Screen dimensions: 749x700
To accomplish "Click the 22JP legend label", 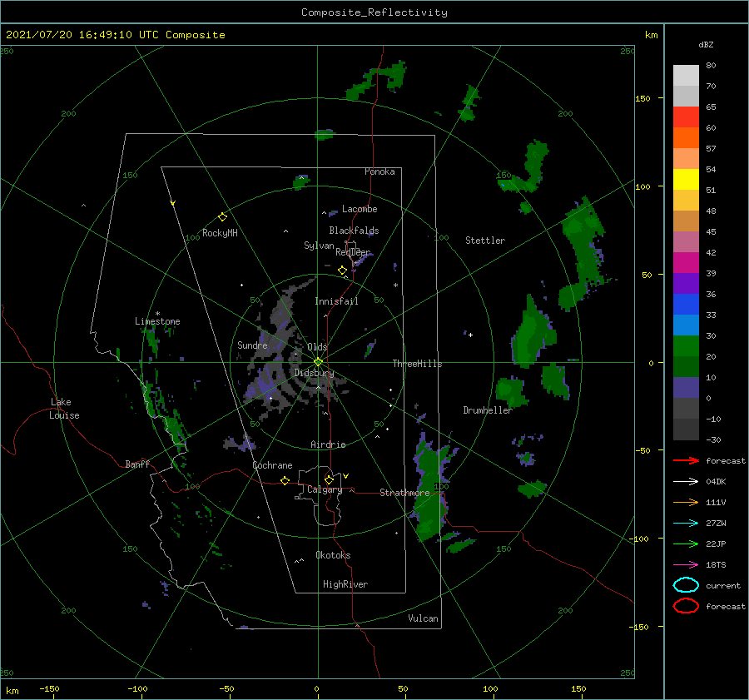I will pyautogui.click(x=716, y=544).
